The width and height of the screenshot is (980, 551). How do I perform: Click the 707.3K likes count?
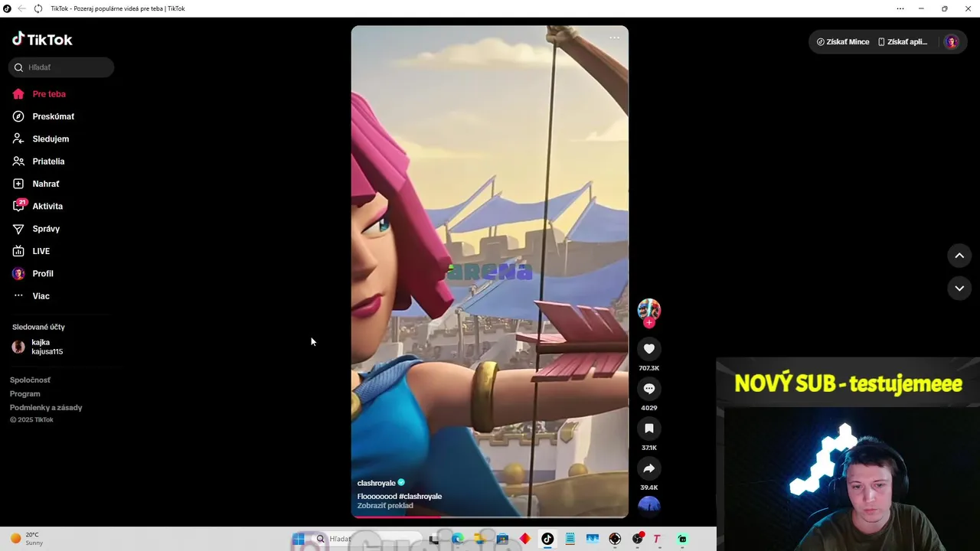[649, 368]
